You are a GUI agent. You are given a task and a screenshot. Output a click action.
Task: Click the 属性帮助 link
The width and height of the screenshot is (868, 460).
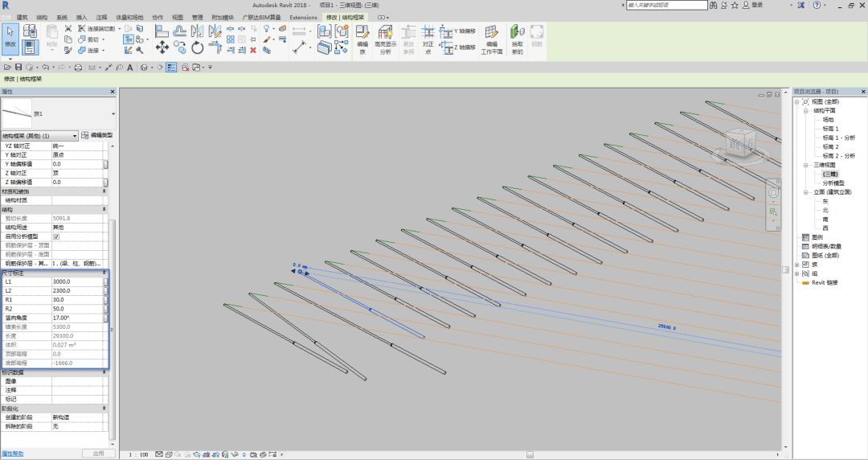click(12, 454)
